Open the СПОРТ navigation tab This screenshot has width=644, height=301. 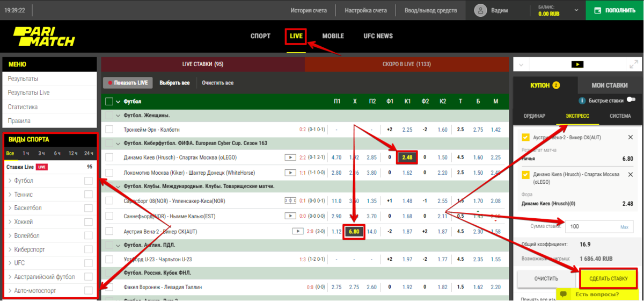260,36
